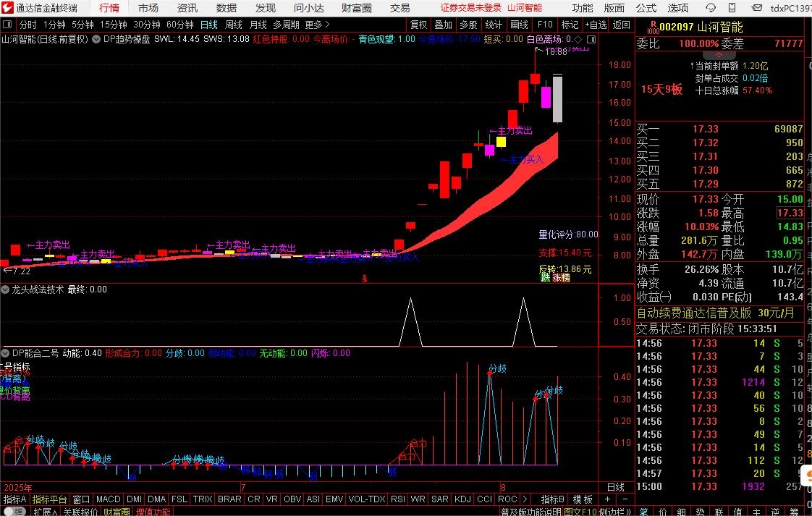Viewport: 812px width, 516px height.
Task: Toggle 多股 multi-stock view
Action: pos(468,25)
